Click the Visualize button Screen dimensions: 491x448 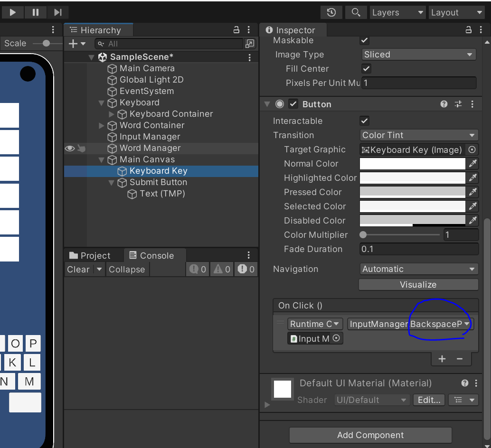418,285
